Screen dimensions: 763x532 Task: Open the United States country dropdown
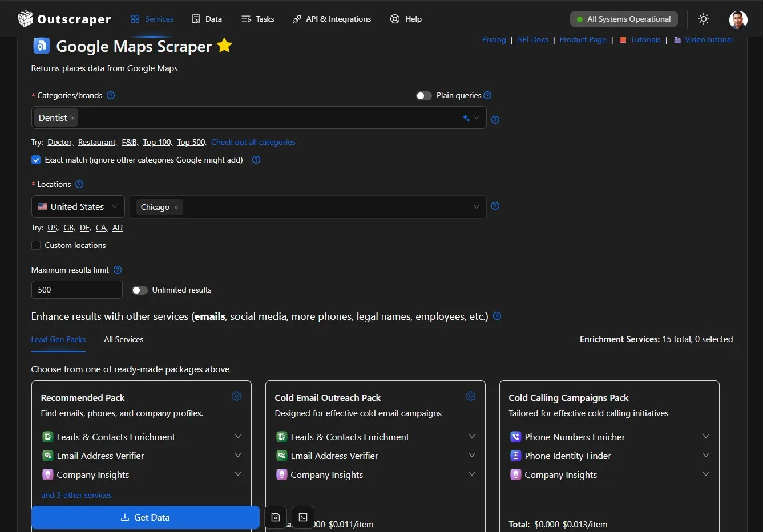[x=78, y=207]
